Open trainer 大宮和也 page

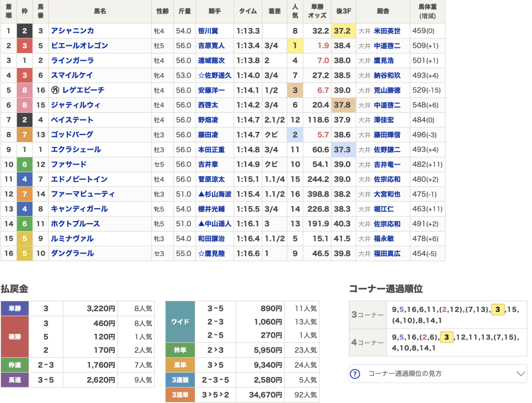coord(387,194)
